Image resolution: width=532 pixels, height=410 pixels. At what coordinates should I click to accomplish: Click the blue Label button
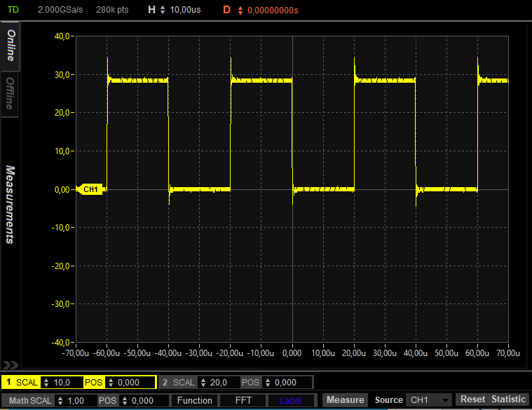click(290, 400)
